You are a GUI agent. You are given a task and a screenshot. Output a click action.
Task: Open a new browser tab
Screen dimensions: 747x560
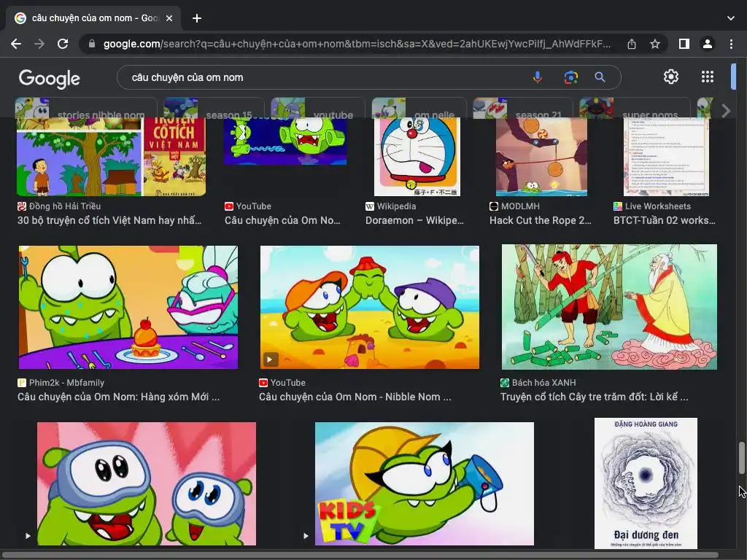(x=197, y=18)
